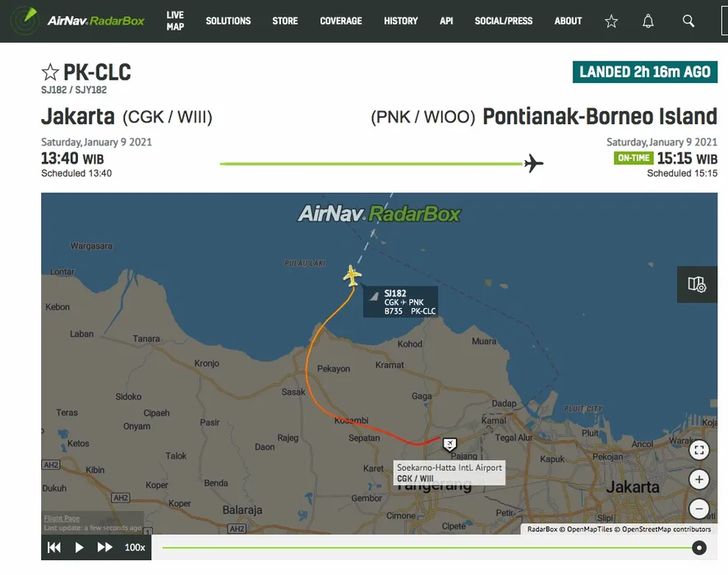Click the favorites star icon in navbar
The image size is (728, 575).
(x=611, y=21)
